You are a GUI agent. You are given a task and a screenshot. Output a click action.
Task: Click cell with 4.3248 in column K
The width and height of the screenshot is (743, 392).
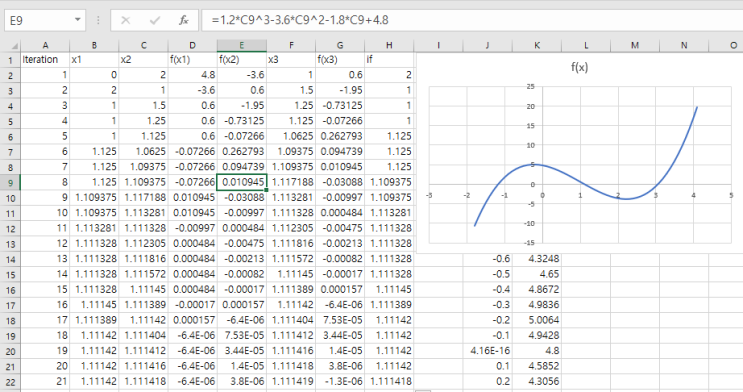coord(537,259)
